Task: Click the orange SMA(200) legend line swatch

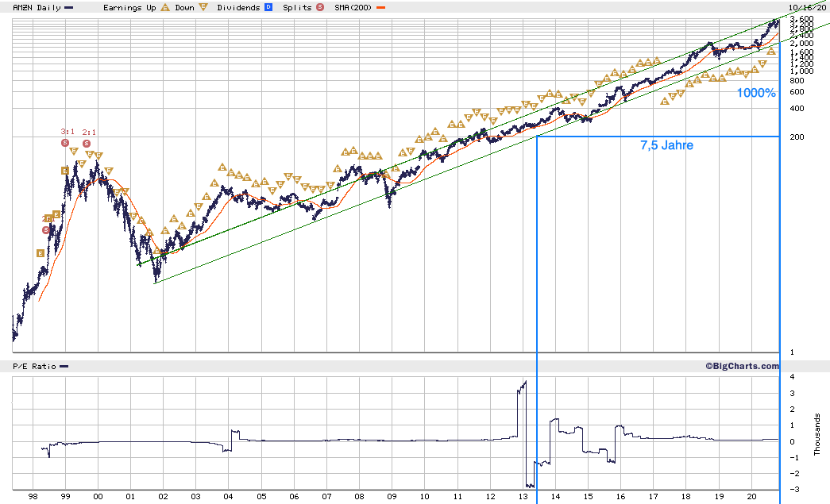Action: pos(380,8)
